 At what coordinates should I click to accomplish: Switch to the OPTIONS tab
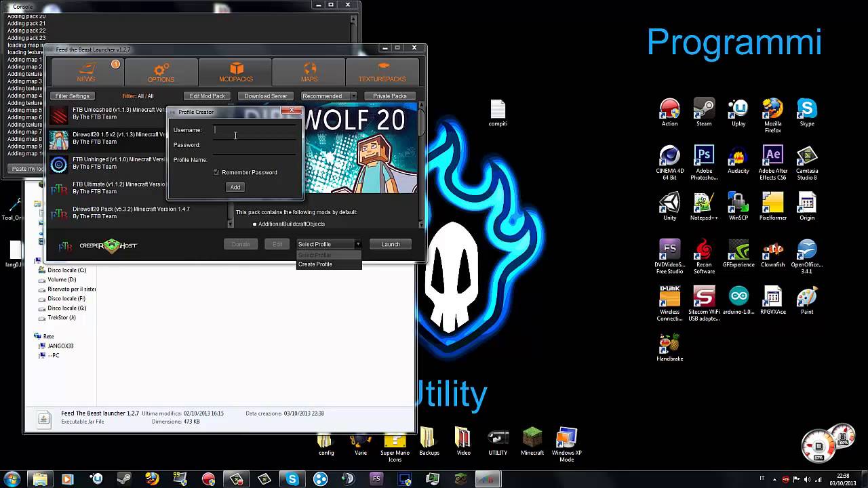pyautogui.click(x=161, y=72)
